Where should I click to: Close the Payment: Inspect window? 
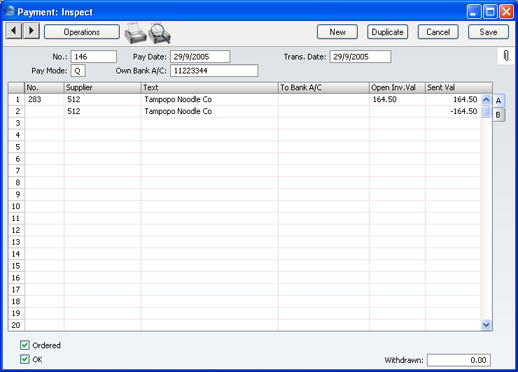[x=506, y=12]
